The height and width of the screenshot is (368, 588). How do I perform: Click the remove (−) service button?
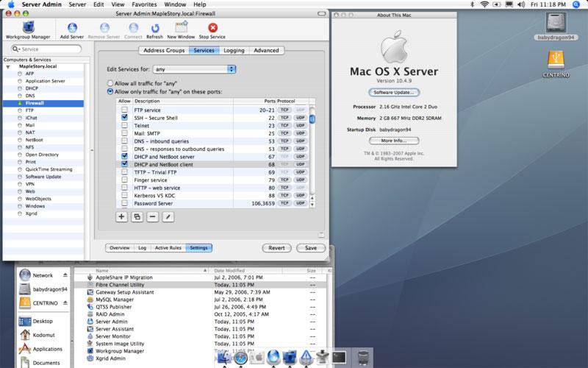pyautogui.click(x=152, y=216)
